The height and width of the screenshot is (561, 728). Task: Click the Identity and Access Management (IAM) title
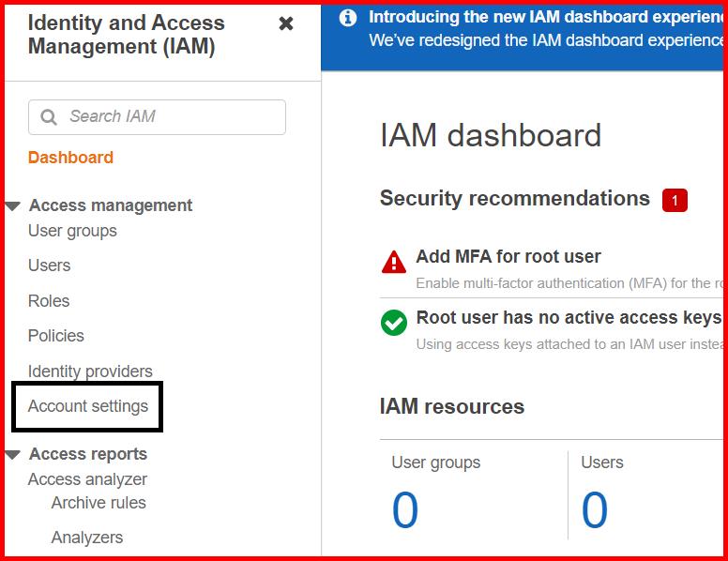coord(127,35)
